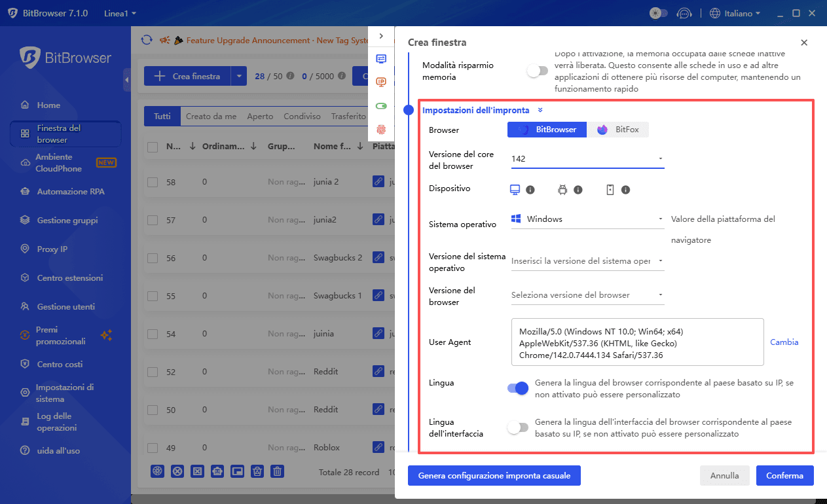Open Automazione RPA in the sidebar
The width and height of the screenshot is (827, 504).
pos(71,192)
